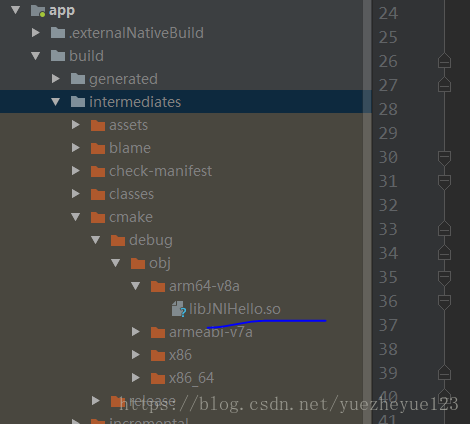Click the assets folder icon
The image size is (470, 424).
(x=98, y=125)
